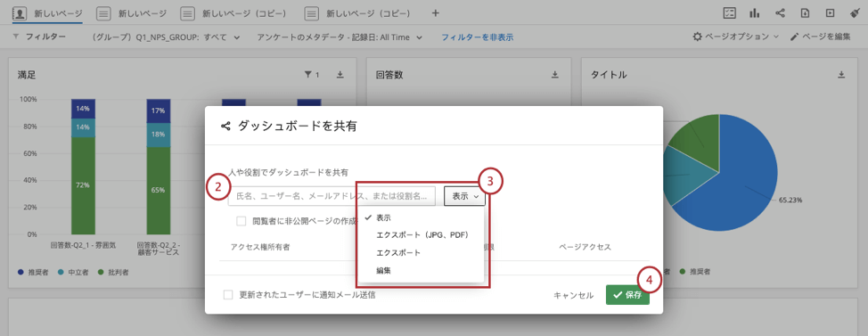Click キャンセル in the share dialog
The width and height of the screenshot is (868, 336).
(574, 296)
